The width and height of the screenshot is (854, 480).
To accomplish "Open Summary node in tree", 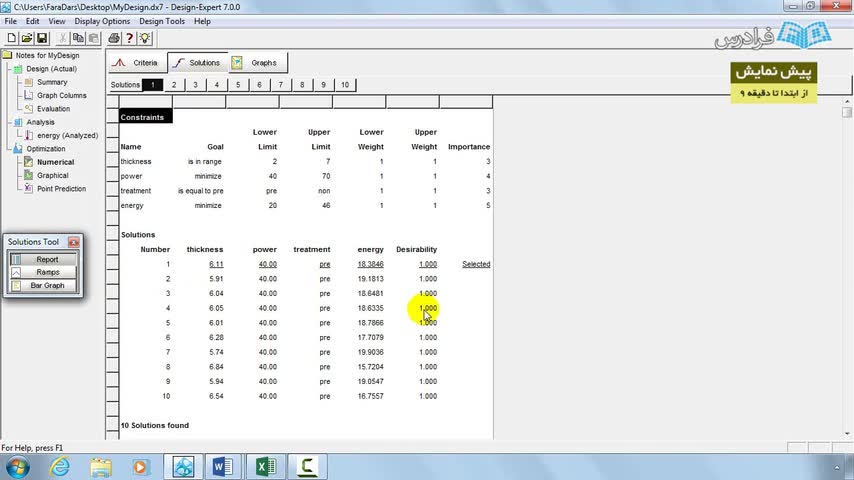I will [x=52, y=82].
